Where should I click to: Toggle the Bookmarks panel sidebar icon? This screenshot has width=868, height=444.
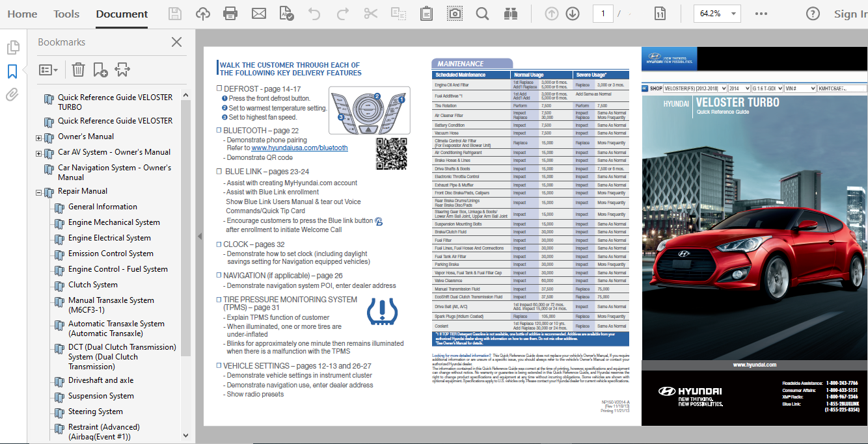click(12, 71)
